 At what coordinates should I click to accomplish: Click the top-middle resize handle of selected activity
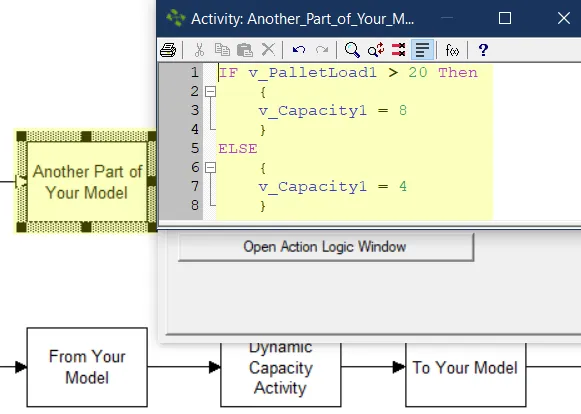86,136
